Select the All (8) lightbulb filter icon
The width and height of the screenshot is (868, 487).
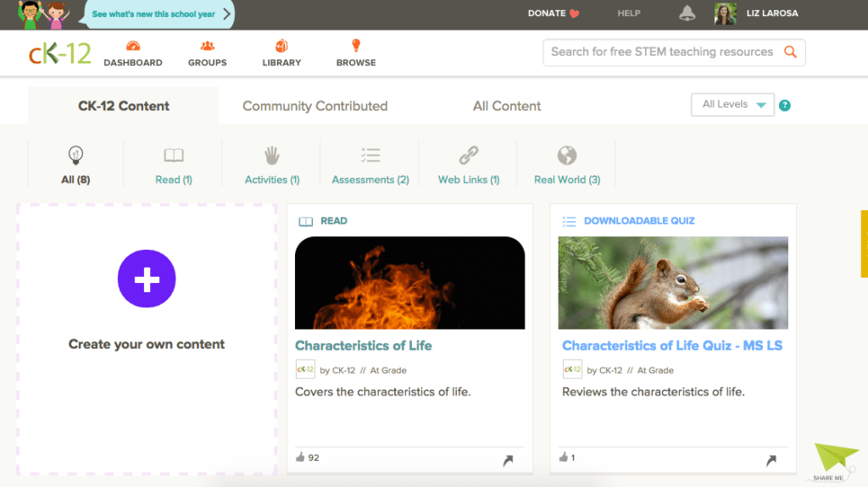75,156
